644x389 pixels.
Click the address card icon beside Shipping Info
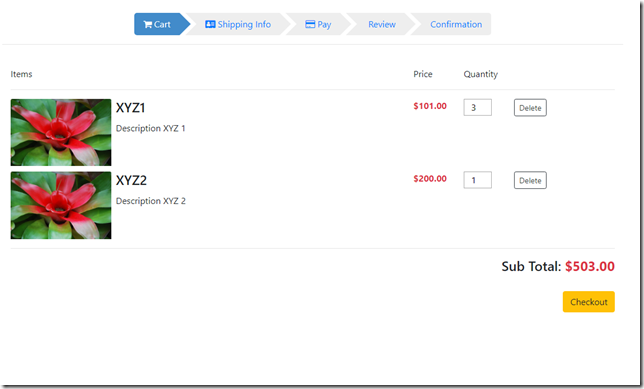(210, 24)
